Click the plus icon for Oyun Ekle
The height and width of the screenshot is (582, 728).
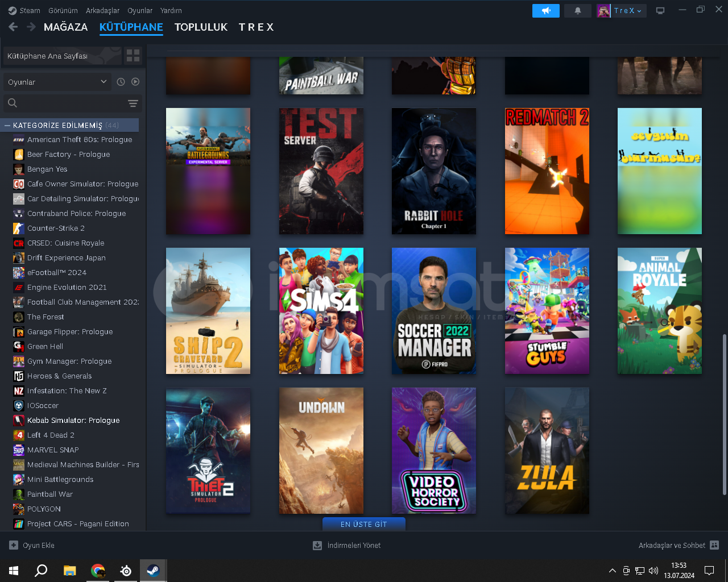(14, 545)
